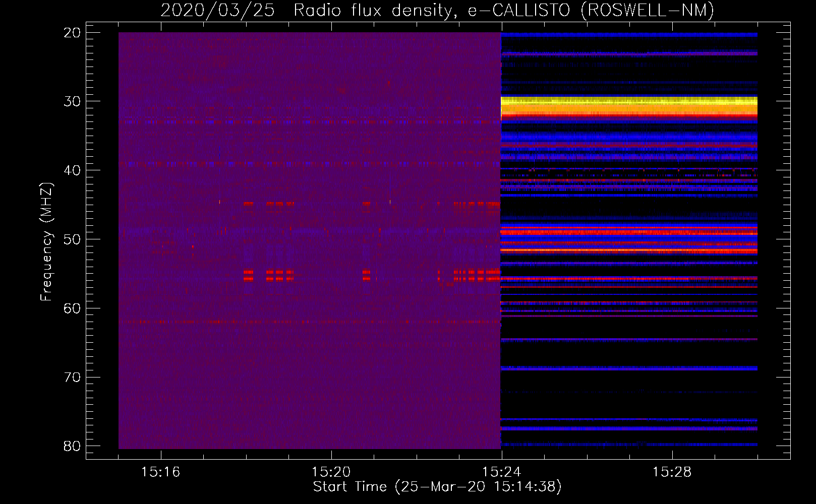Click the '15:16' time tick label

point(160,472)
